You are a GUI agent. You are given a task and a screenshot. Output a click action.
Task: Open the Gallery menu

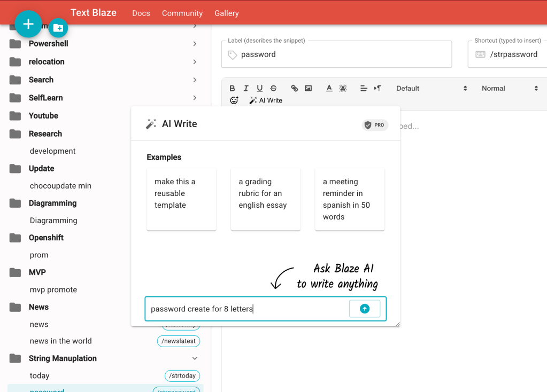click(226, 13)
